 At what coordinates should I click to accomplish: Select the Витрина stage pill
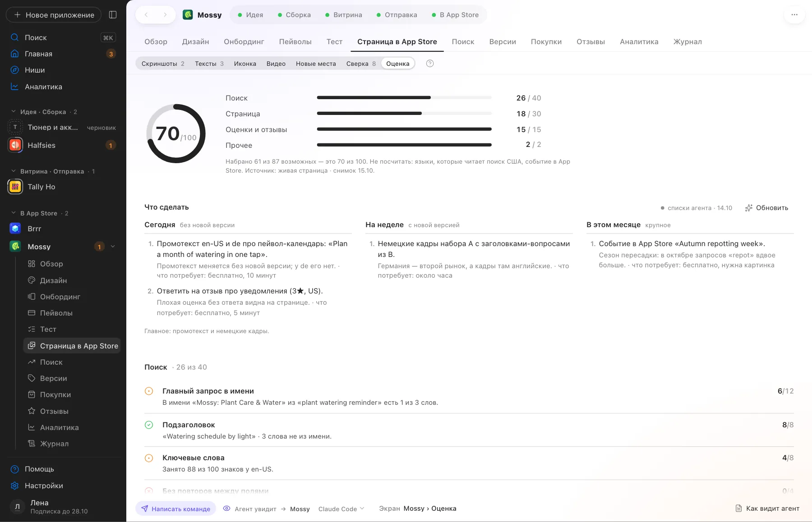click(x=343, y=15)
